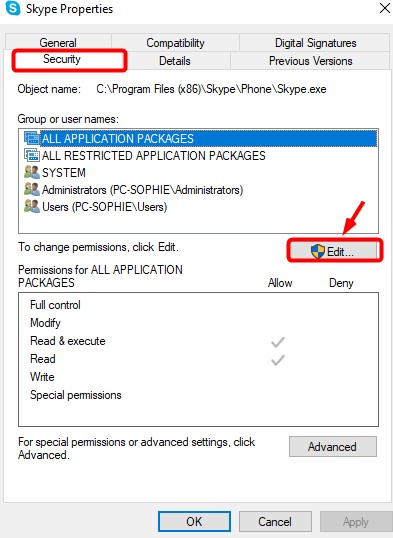Open Advanced permission settings
Viewport: 393px width, 538px height.
[333, 446]
